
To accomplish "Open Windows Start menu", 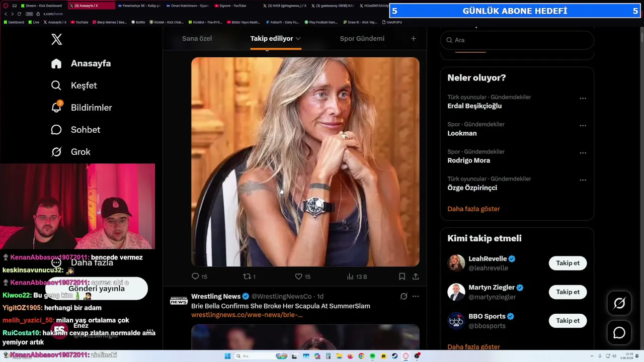I will click(x=227, y=356).
